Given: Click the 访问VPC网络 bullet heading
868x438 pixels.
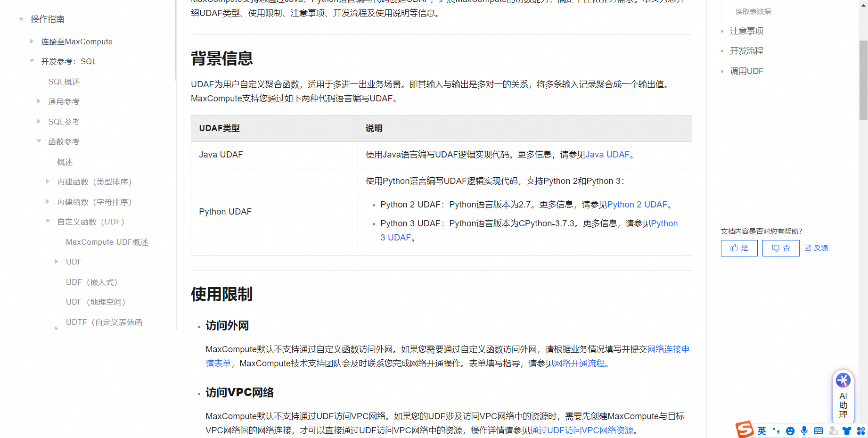Looking at the screenshot, I should (x=239, y=393).
